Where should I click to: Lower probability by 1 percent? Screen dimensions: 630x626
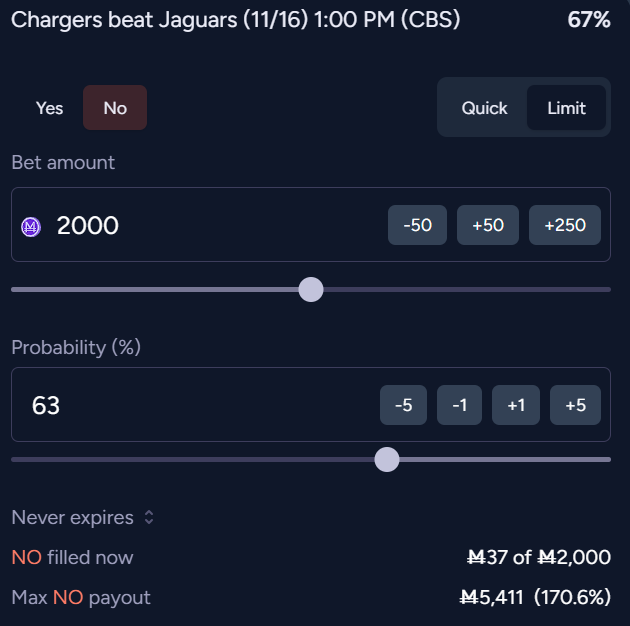(x=459, y=405)
